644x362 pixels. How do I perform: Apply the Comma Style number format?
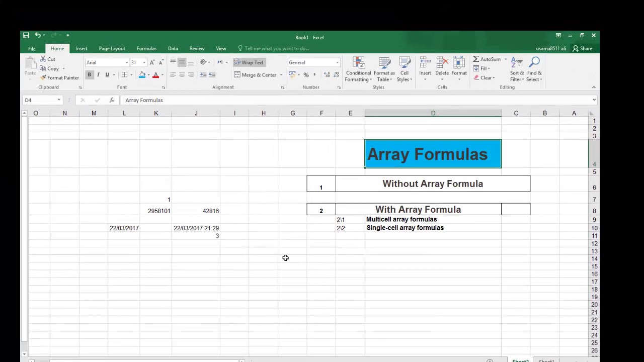click(x=315, y=75)
